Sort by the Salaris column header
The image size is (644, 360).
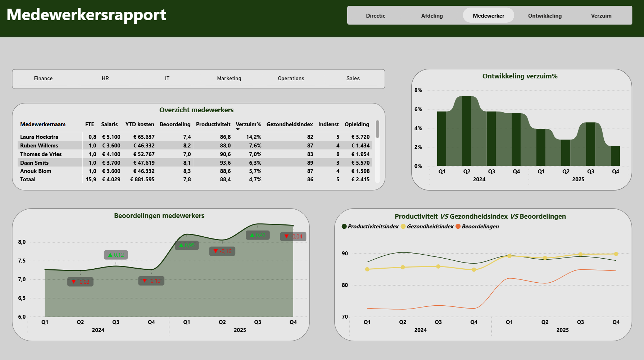pyautogui.click(x=109, y=124)
